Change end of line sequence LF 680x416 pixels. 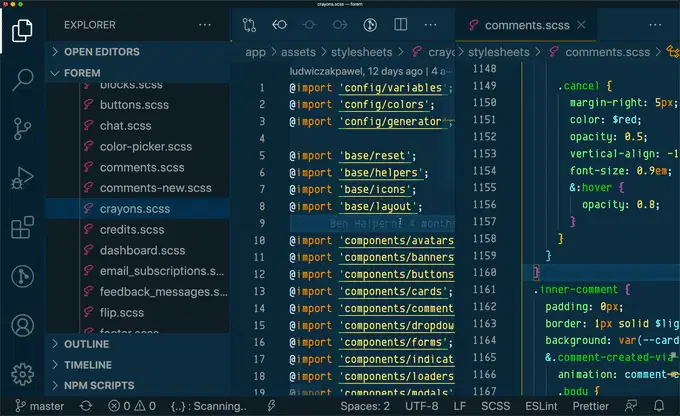pyautogui.click(x=459, y=406)
